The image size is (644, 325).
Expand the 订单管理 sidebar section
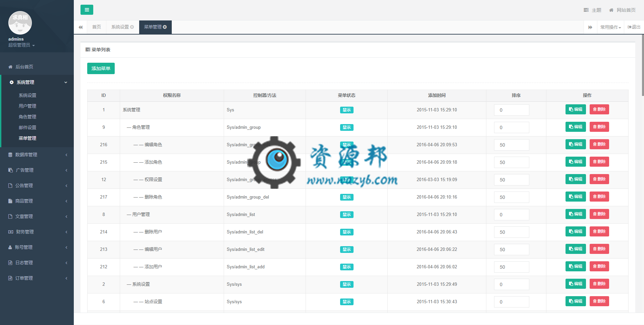37,278
